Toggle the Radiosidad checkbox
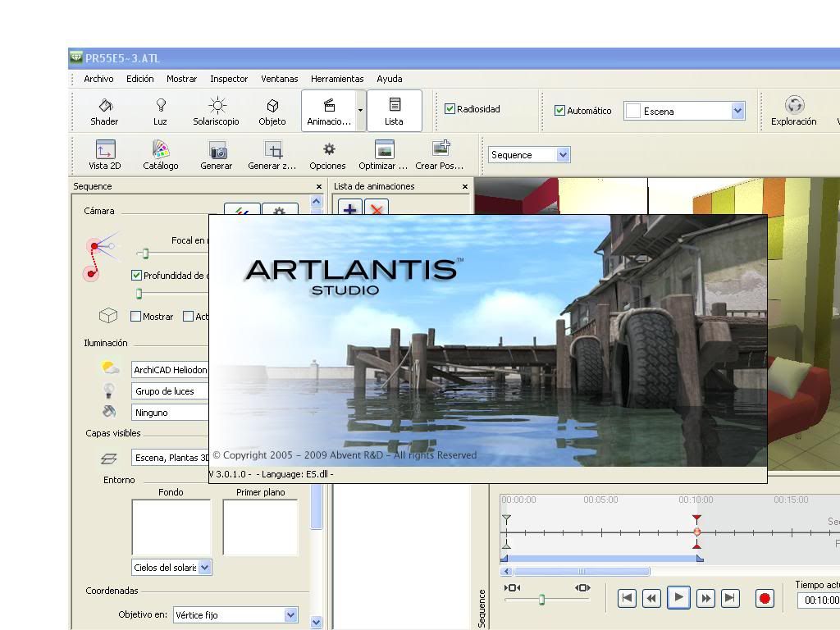Image resolution: width=840 pixels, height=630 pixels. [450, 109]
